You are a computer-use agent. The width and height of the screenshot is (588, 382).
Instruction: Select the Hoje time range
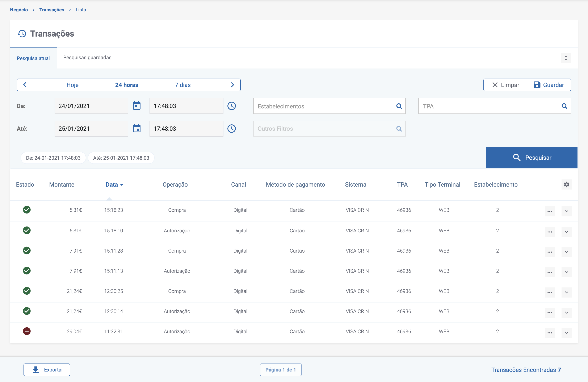click(x=72, y=85)
